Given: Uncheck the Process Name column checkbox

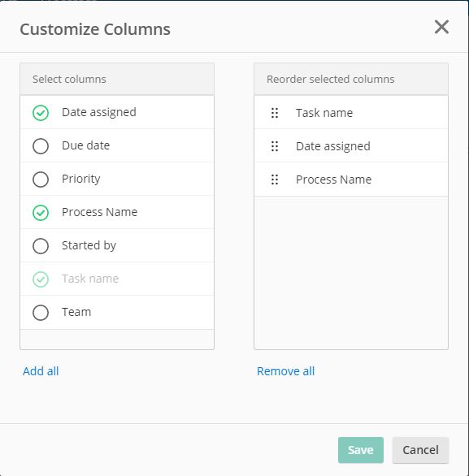Looking at the screenshot, I should [x=41, y=213].
